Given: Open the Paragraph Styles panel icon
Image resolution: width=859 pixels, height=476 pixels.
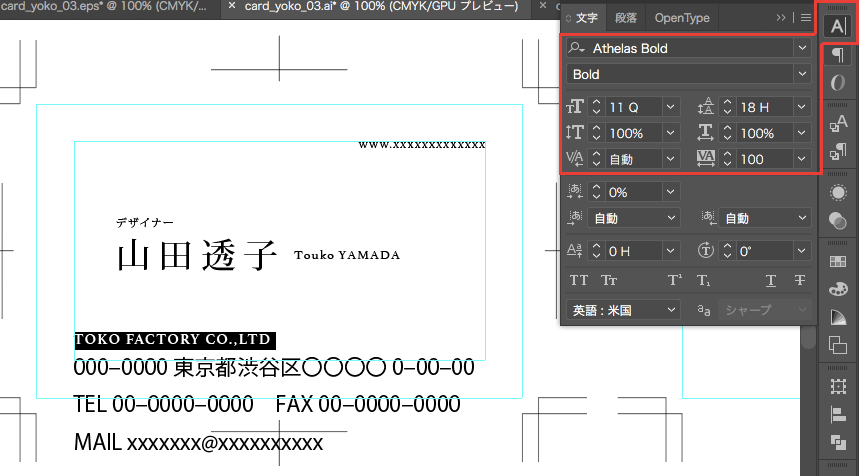Looking at the screenshot, I should click(838, 152).
